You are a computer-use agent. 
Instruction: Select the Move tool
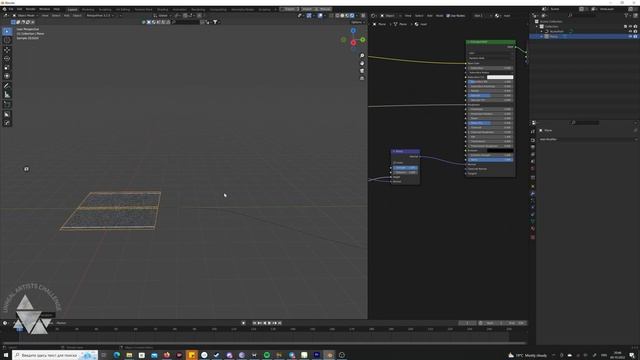7,50
